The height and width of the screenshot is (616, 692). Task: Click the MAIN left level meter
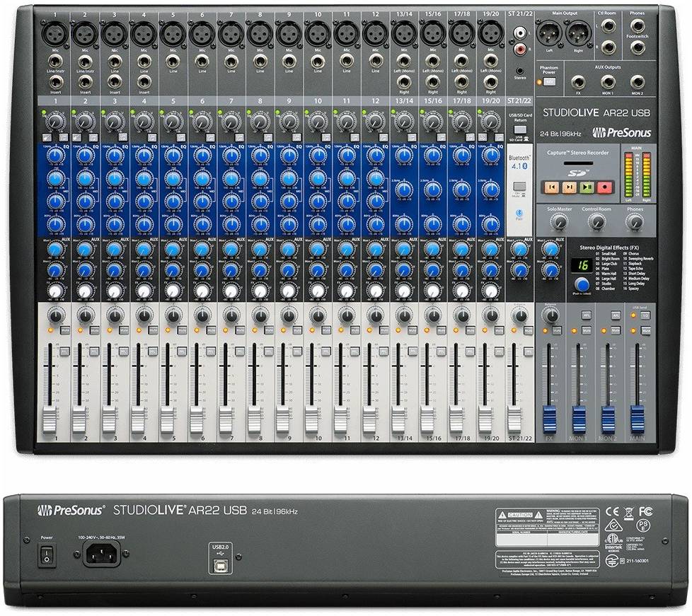pos(629,175)
